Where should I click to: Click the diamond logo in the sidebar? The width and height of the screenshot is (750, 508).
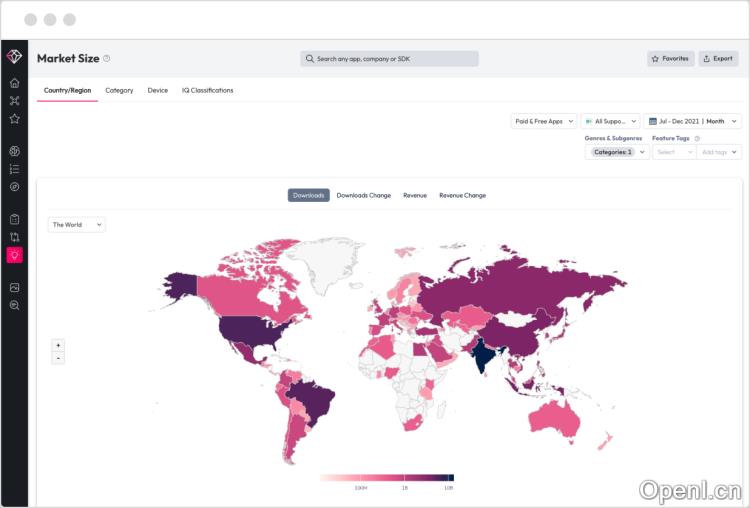pos(14,56)
